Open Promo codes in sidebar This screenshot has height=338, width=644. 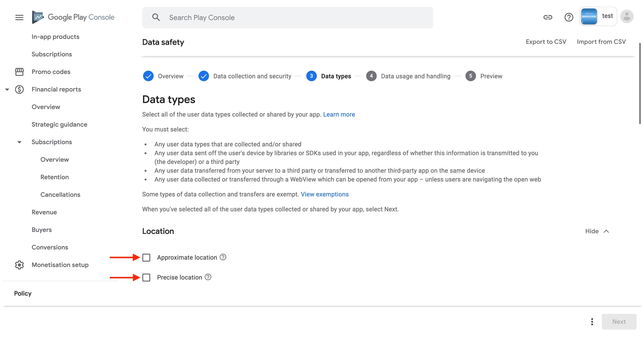coord(51,72)
